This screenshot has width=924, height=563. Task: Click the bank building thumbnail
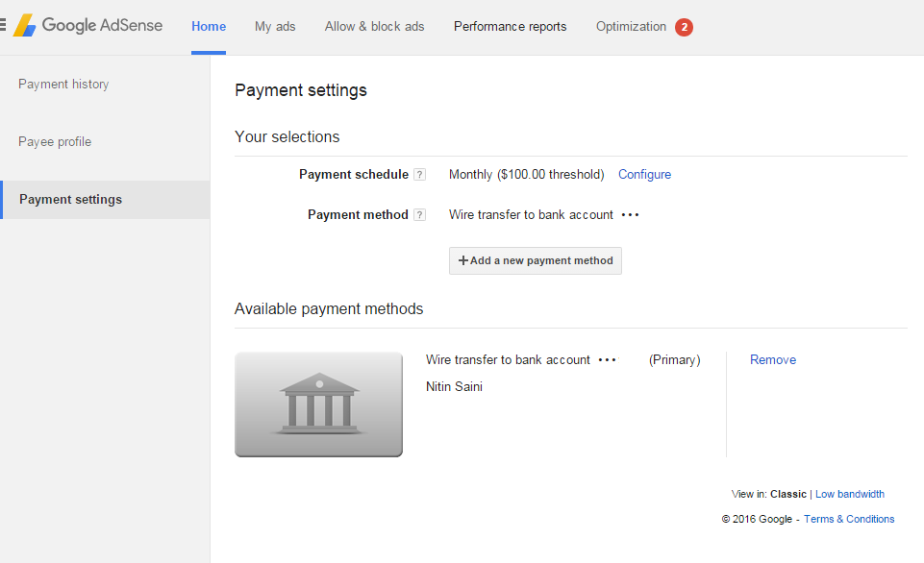tap(319, 404)
